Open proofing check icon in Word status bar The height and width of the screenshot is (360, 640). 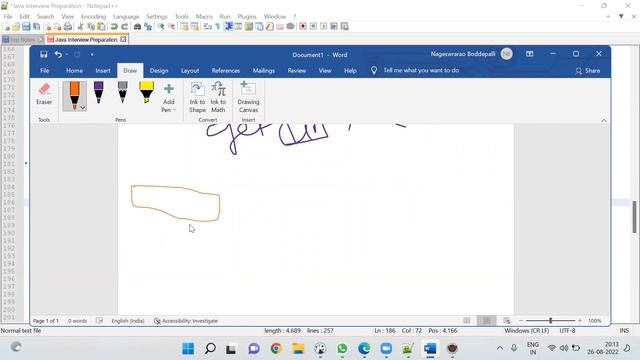99,321
